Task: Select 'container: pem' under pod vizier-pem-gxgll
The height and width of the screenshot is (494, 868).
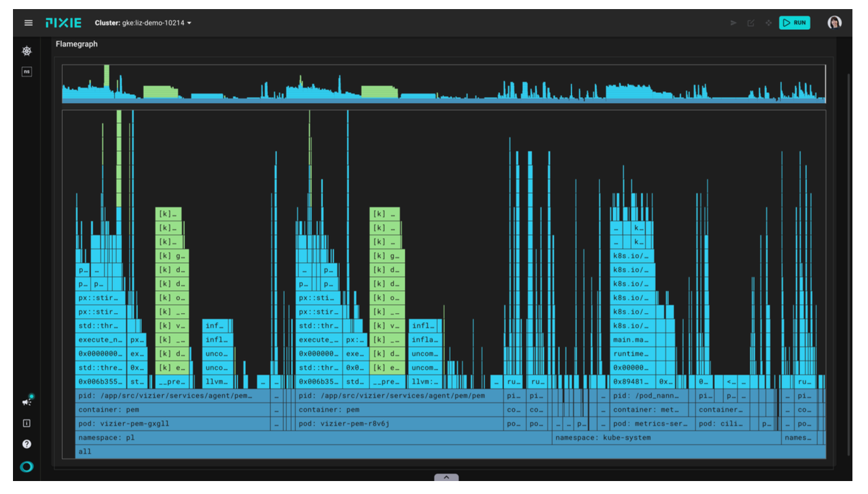Action: click(173, 410)
